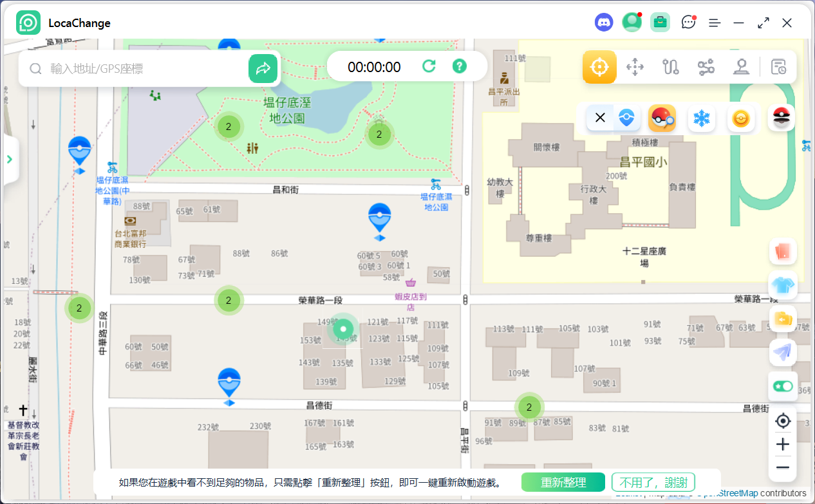Image resolution: width=815 pixels, height=504 pixels.
Task: Choose the two-spot route mode
Action: click(x=671, y=67)
